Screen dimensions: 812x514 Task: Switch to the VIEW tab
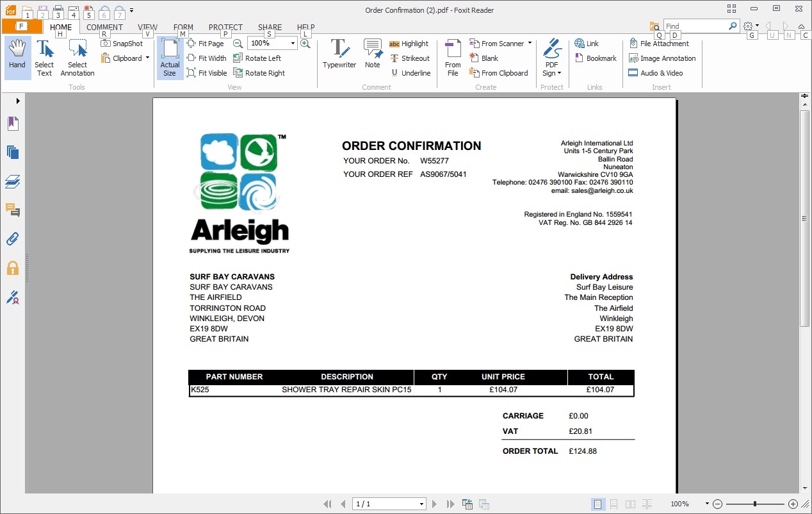point(147,28)
